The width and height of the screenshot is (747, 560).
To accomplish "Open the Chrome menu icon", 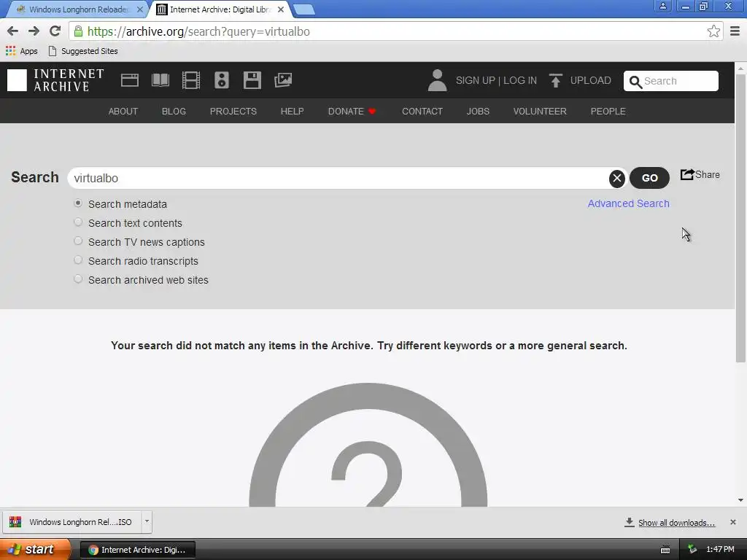I will [x=735, y=31].
